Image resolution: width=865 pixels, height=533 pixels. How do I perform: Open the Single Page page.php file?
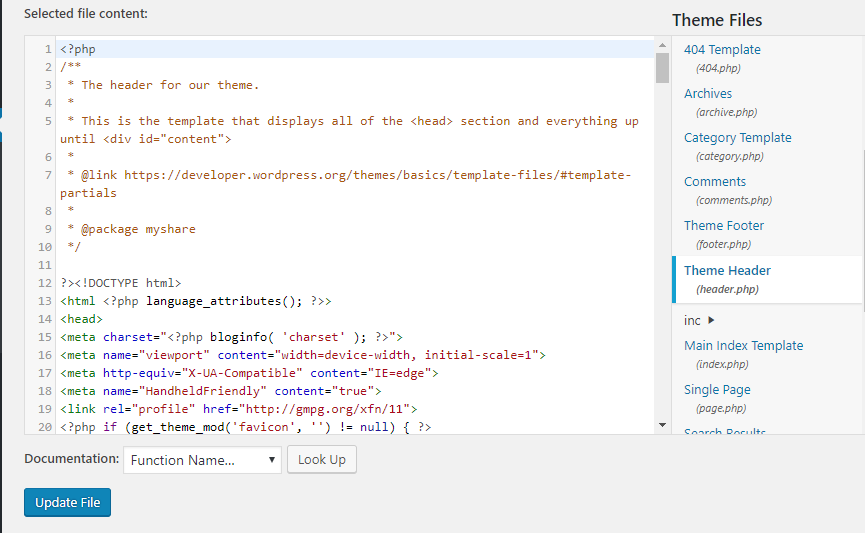[x=717, y=390]
